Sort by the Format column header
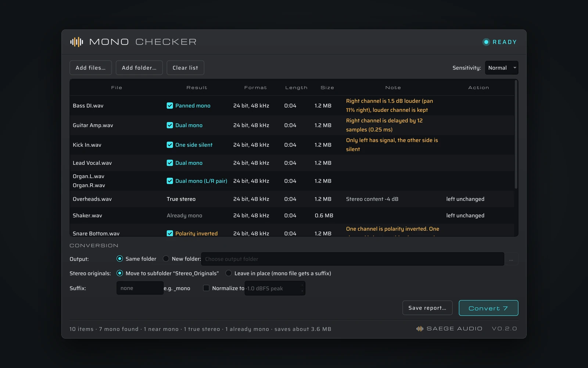 (255, 88)
